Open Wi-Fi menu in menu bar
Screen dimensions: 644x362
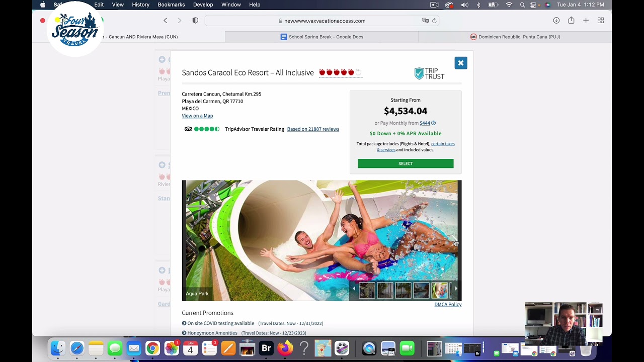click(509, 5)
